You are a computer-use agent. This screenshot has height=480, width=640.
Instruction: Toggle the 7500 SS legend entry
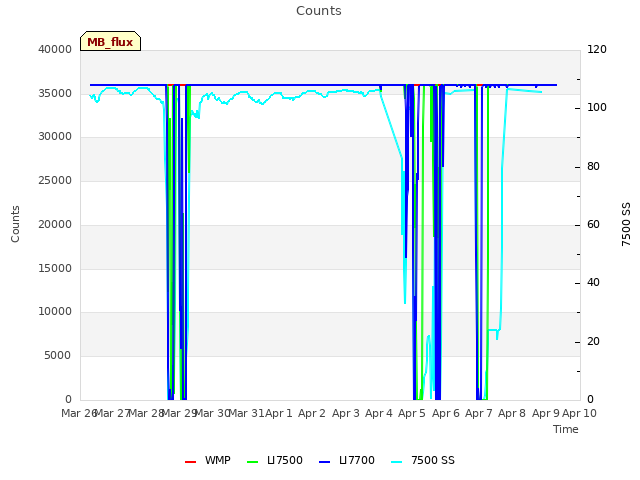[x=422, y=460]
